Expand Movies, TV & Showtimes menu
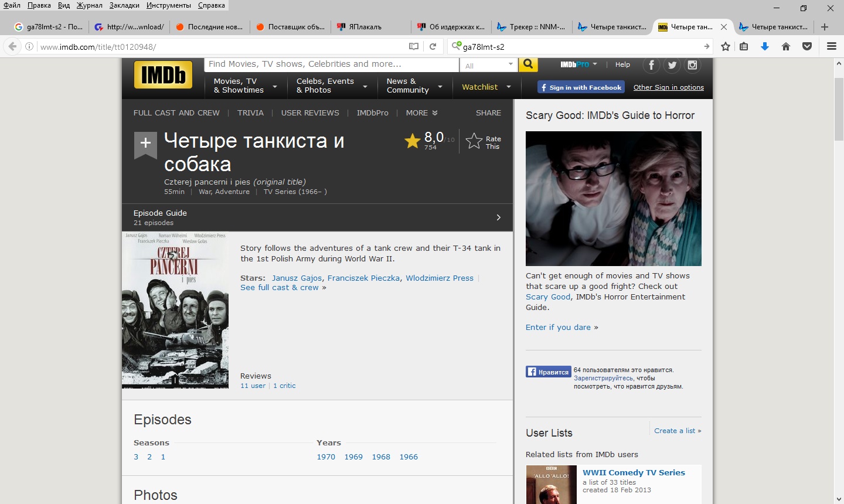844x504 pixels. [246, 86]
